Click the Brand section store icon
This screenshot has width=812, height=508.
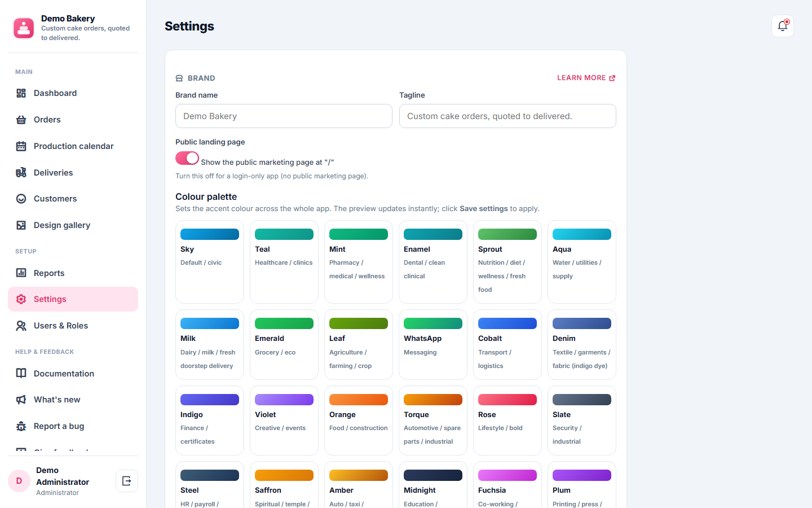click(179, 78)
